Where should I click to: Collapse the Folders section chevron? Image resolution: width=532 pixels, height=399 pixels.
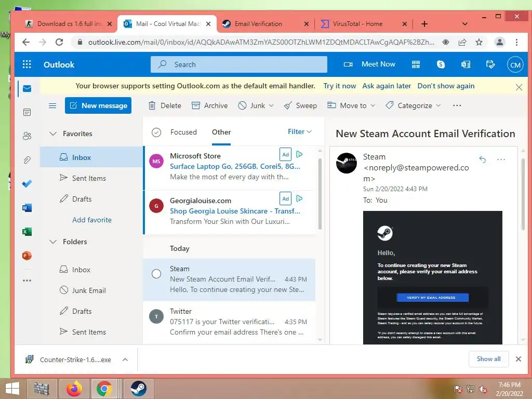[53, 242]
